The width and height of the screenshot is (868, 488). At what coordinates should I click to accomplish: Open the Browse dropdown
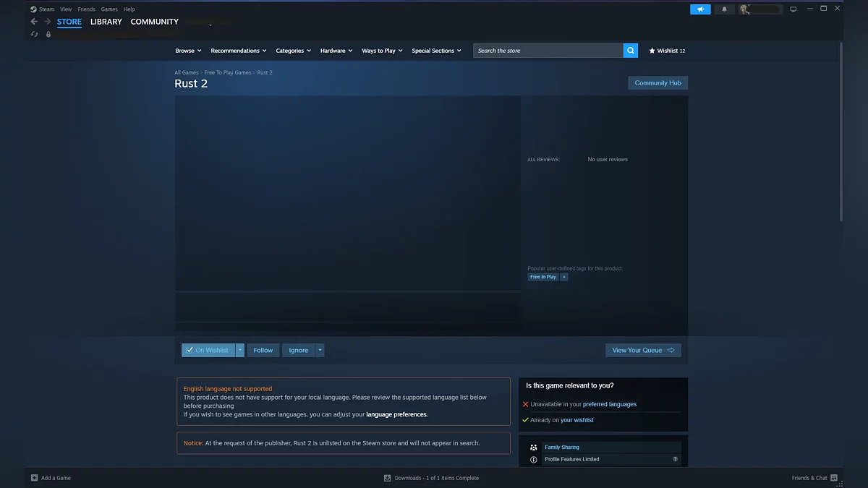(187, 50)
